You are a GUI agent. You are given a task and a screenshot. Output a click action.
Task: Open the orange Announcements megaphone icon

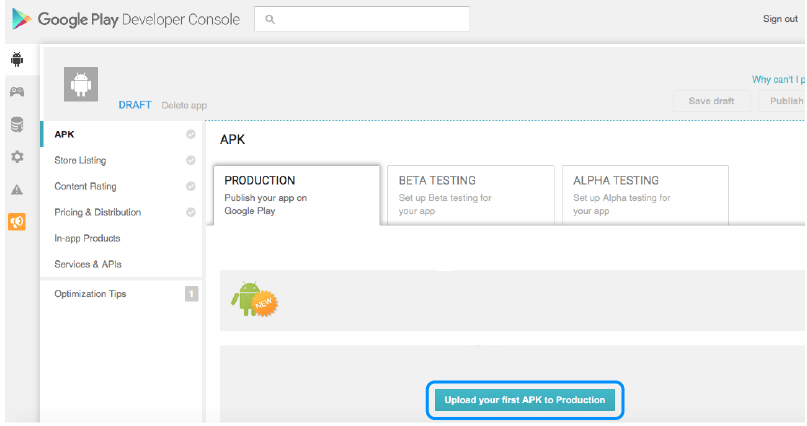(x=17, y=222)
